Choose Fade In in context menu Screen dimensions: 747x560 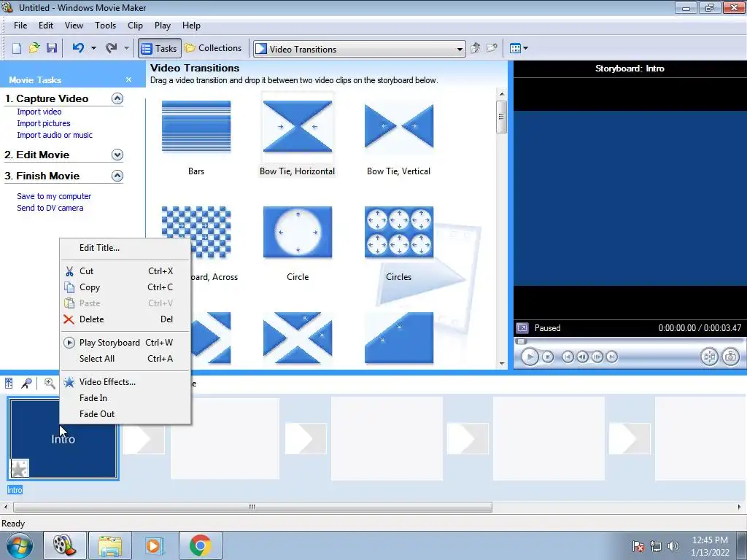[x=125, y=398]
